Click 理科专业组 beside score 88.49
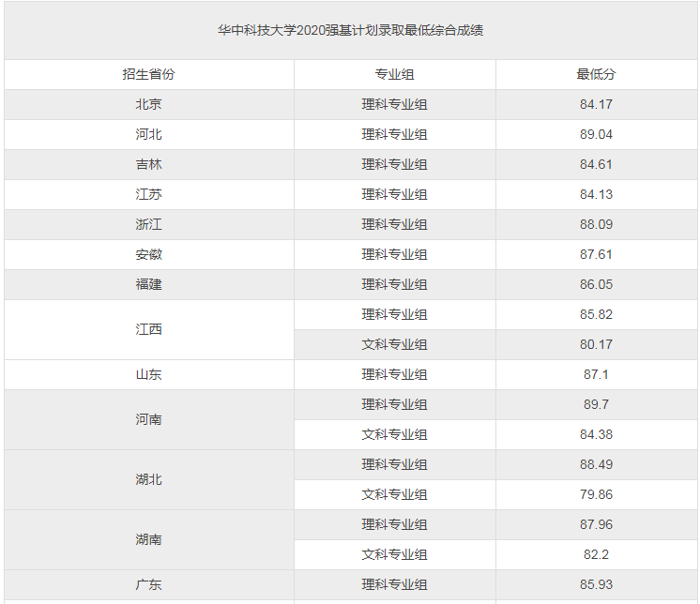The width and height of the screenshot is (700, 604). tap(395, 464)
